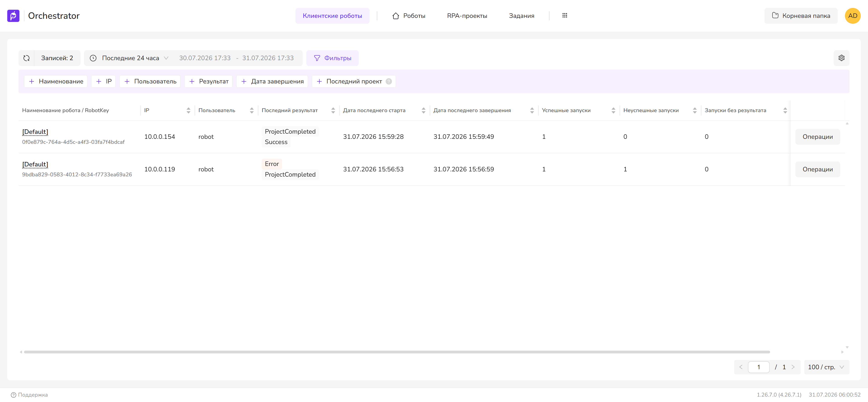This screenshot has height=402, width=868.
Task: Click ProjectCompleted tag in 10.0.0.119 row
Action: (290, 175)
